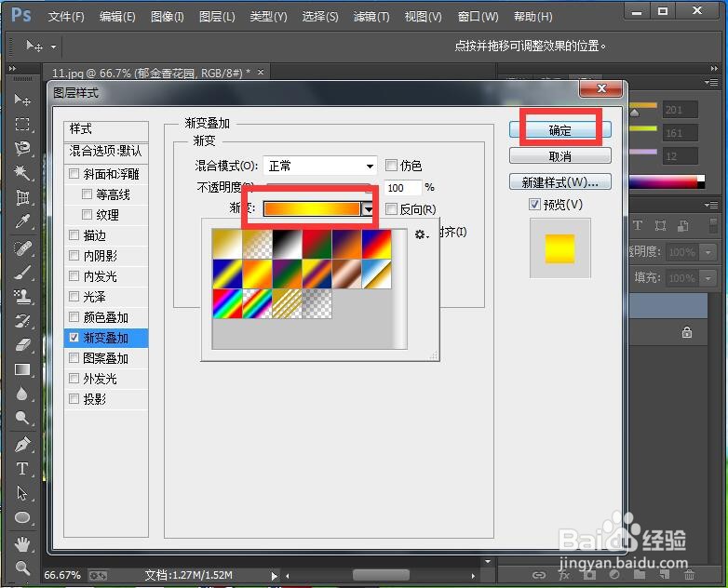Image resolution: width=728 pixels, height=588 pixels.
Task: Click the link layers icon in Layers panel
Action: click(539, 576)
